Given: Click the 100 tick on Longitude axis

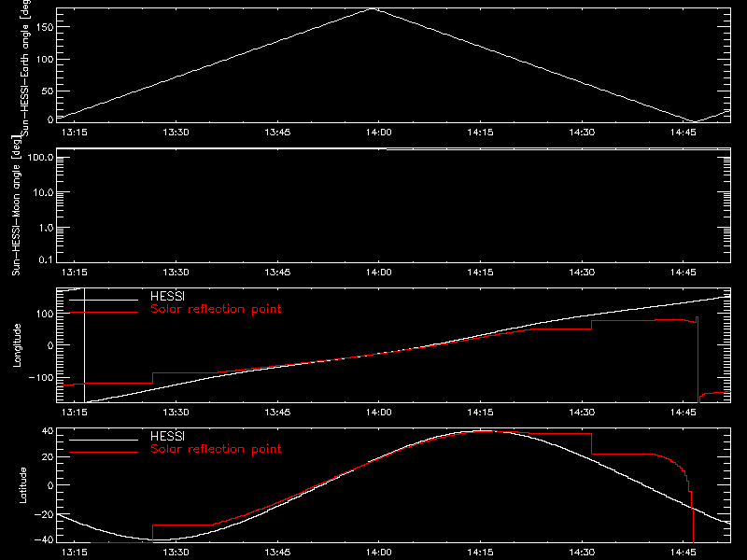Looking at the screenshot, I should 45,314.
